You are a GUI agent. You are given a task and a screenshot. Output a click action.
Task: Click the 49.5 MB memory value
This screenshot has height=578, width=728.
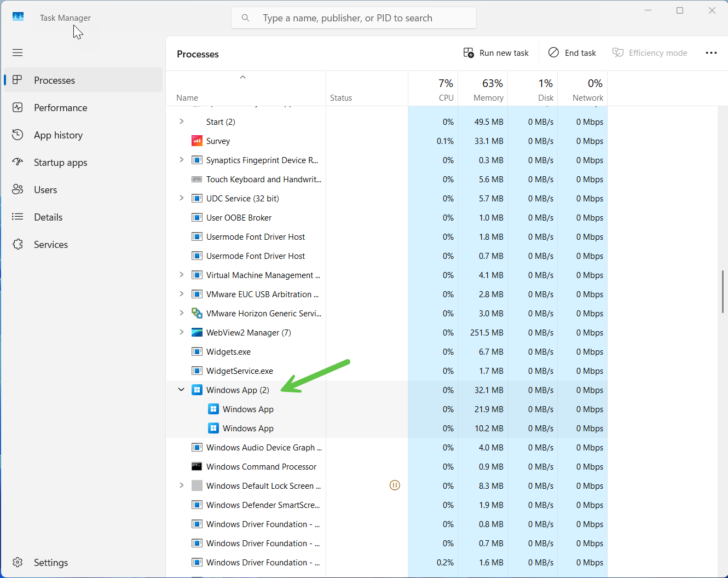[489, 122]
